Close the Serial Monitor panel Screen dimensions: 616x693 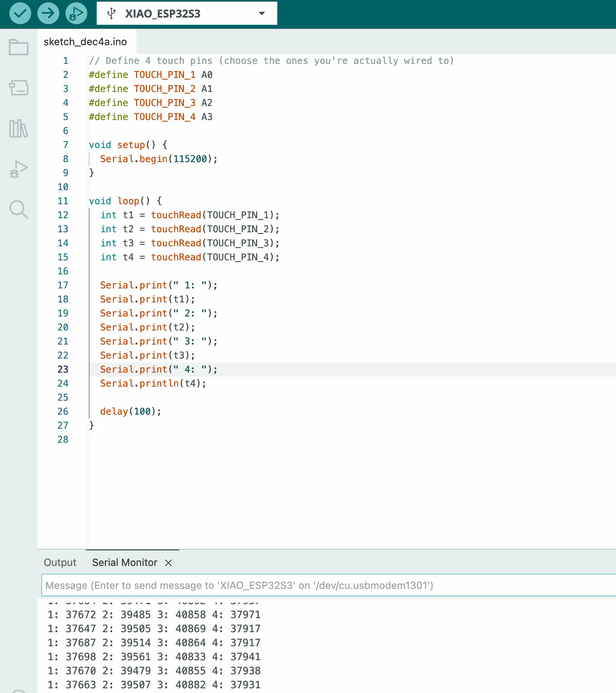click(x=168, y=563)
